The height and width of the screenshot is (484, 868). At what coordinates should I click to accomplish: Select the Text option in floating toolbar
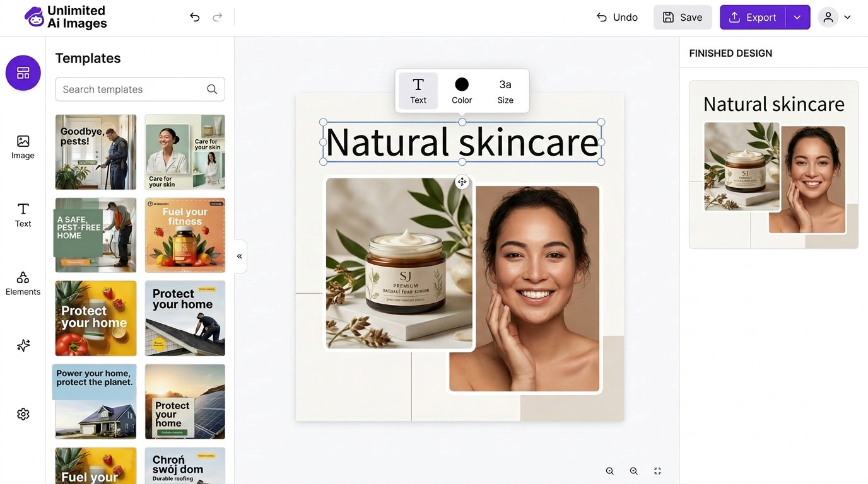pyautogui.click(x=418, y=91)
